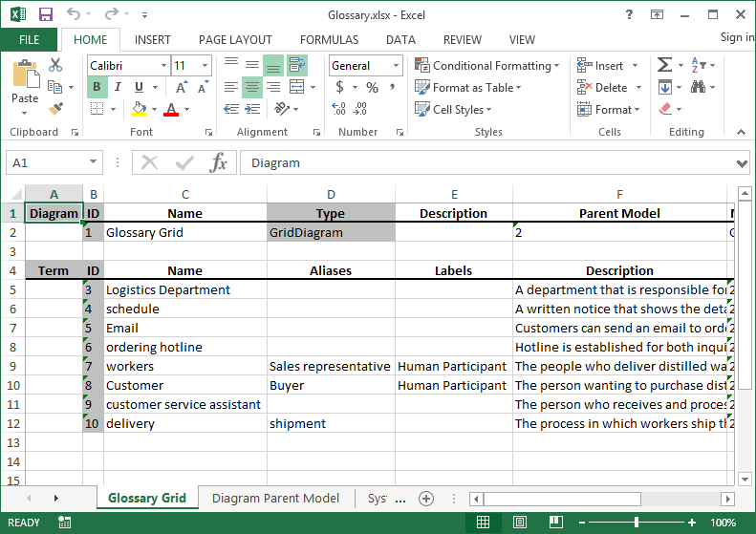756x534 pixels.
Task: Expand the formula bar with the chevron
Action: (742, 164)
